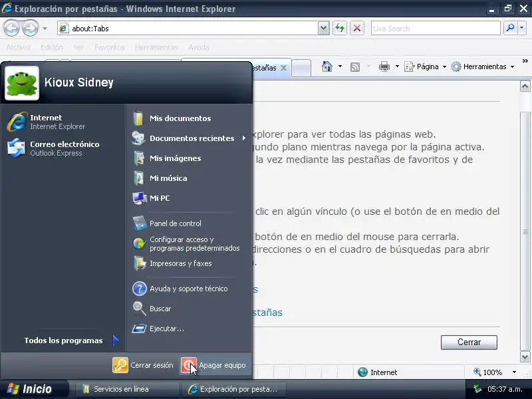Open the Edición menu

click(x=52, y=47)
